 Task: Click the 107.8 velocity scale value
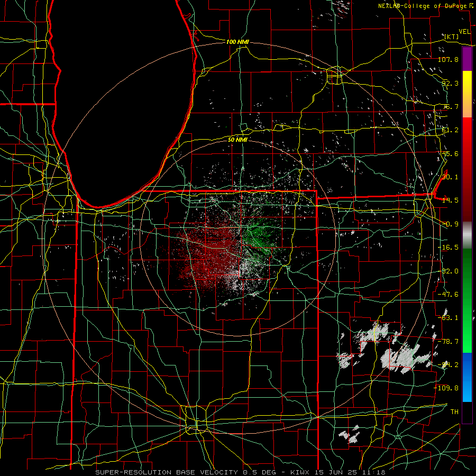pos(448,59)
